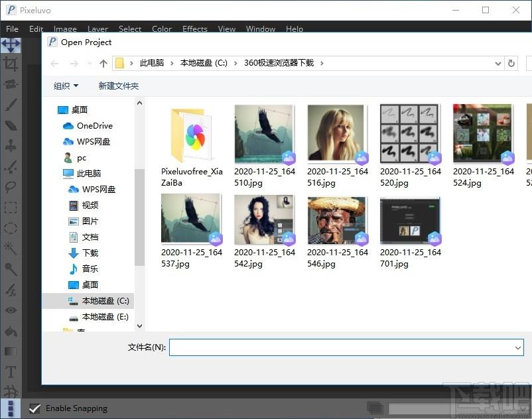Open the Color menu
The width and height of the screenshot is (532, 419).
click(x=162, y=29)
